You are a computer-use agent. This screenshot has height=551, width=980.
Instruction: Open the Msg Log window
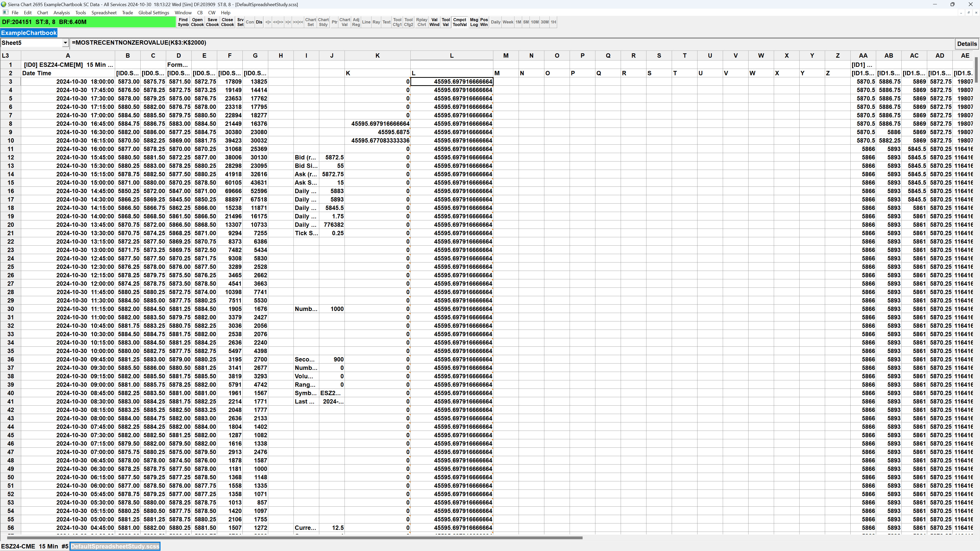(474, 22)
